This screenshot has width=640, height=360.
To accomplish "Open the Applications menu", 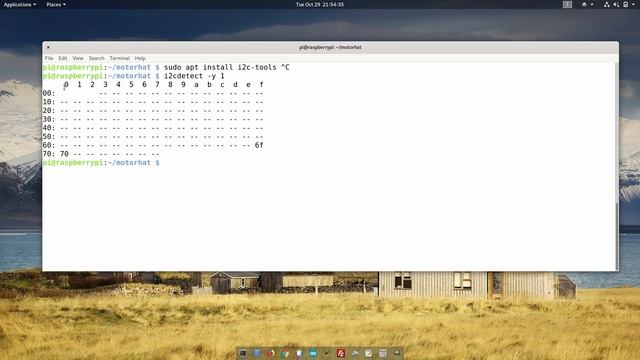I will [x=20, y=4].
